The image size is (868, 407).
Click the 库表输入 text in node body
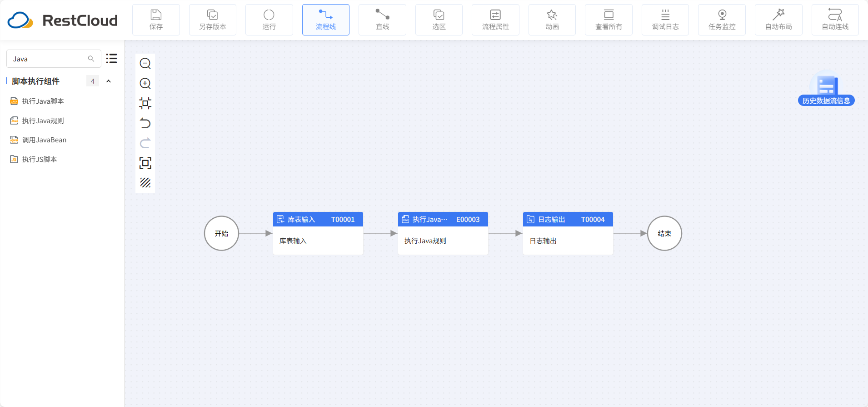tap(293, 241)
